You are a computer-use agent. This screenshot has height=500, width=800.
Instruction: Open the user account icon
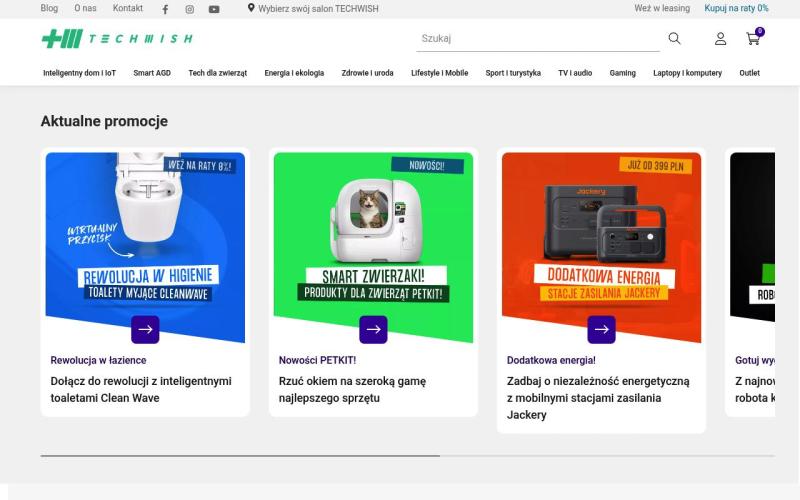click(720, 39)
